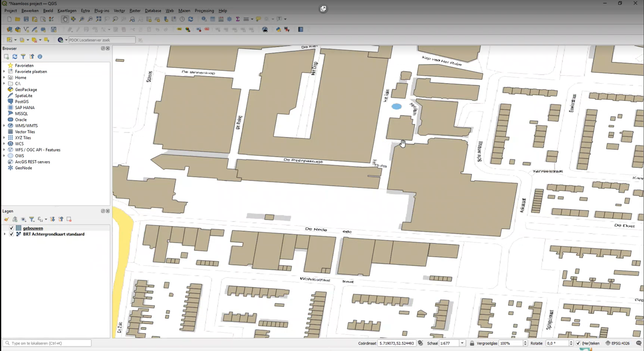
Task: Open the processing toolbox gear icon
Action: point(229,19)
